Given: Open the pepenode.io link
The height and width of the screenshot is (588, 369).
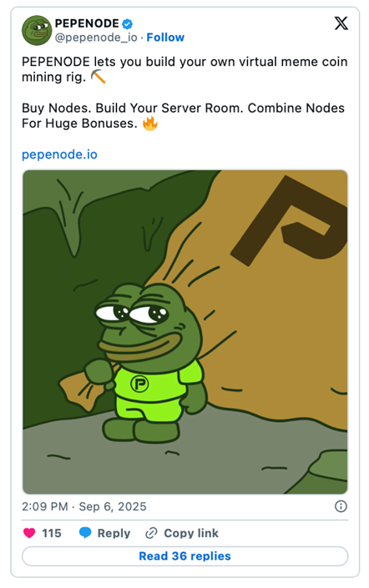Looking at the screenshot, I should pyautogui.click(x=59, y=154).
